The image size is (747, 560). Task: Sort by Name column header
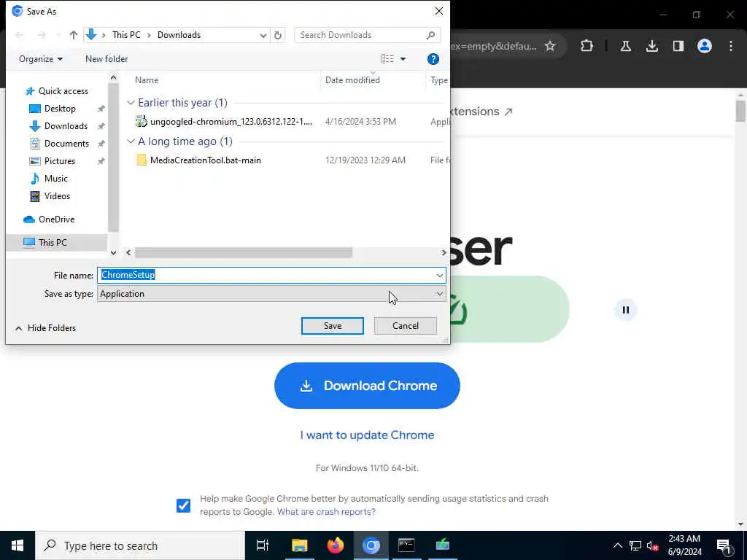(x=147, y=80)
